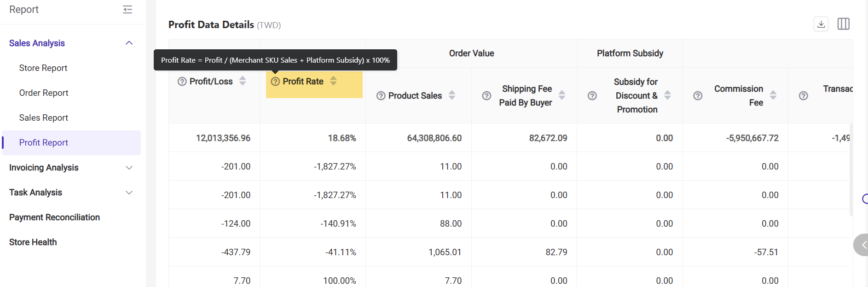The width and height of the screenshot is (868, 287).
Task: Sort by Commission Fee column
Action: pos(773,95)
